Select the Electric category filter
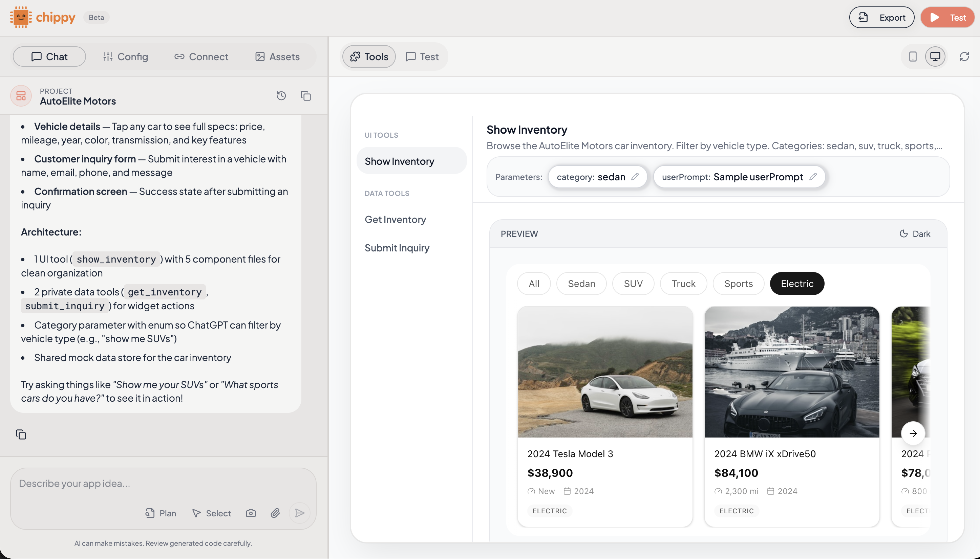This screenshot has width=980, height=559. tap(797, 284)
